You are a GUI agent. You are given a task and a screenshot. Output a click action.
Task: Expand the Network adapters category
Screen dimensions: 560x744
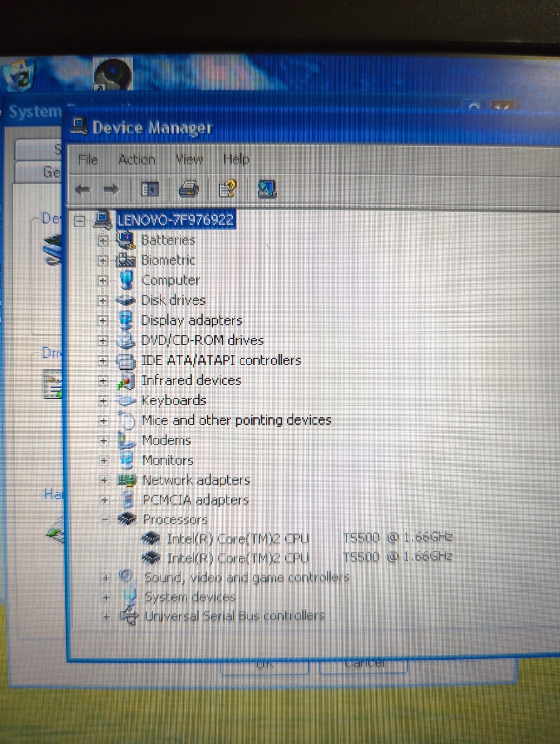[x=104, y=480]
